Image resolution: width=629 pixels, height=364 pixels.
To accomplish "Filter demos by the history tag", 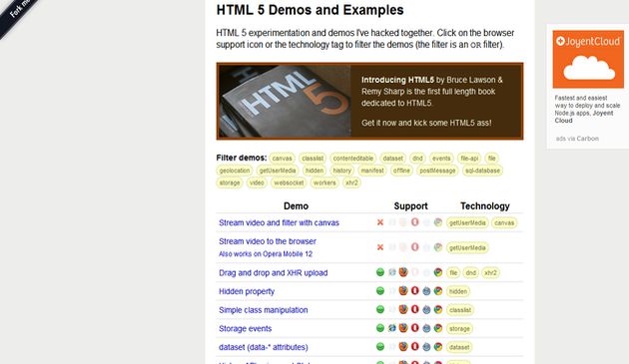I will click(342, 171).
